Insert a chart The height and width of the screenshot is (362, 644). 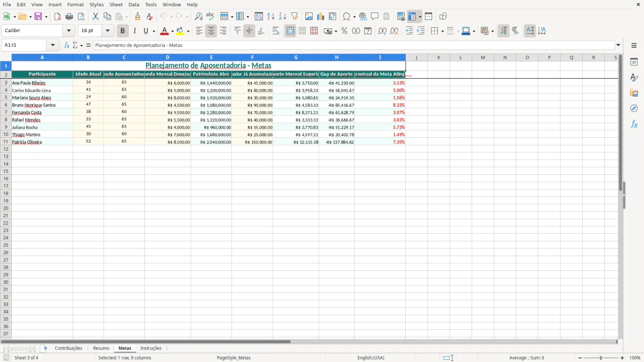[x=321, y=17]
